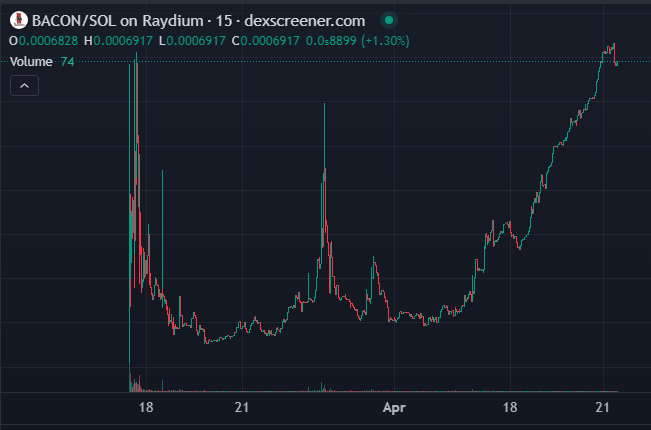Click the +1.30% change value
Viewport: 651px width, 430px height.
tap(385, 41)
